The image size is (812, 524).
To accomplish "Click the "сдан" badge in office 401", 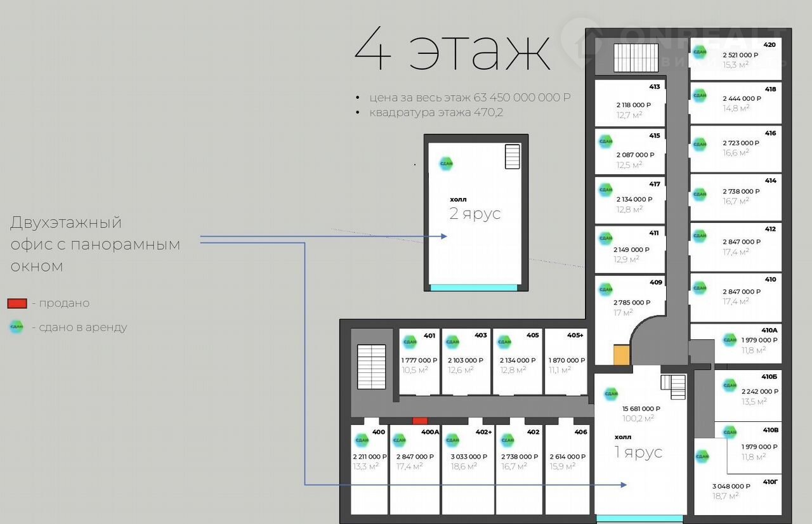I will pos(409,342).
